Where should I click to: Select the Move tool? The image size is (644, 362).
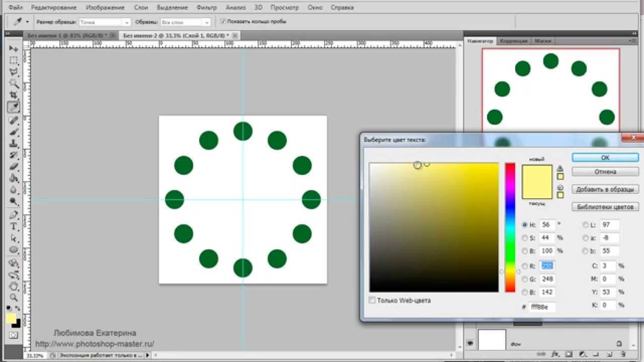[14, 48]
